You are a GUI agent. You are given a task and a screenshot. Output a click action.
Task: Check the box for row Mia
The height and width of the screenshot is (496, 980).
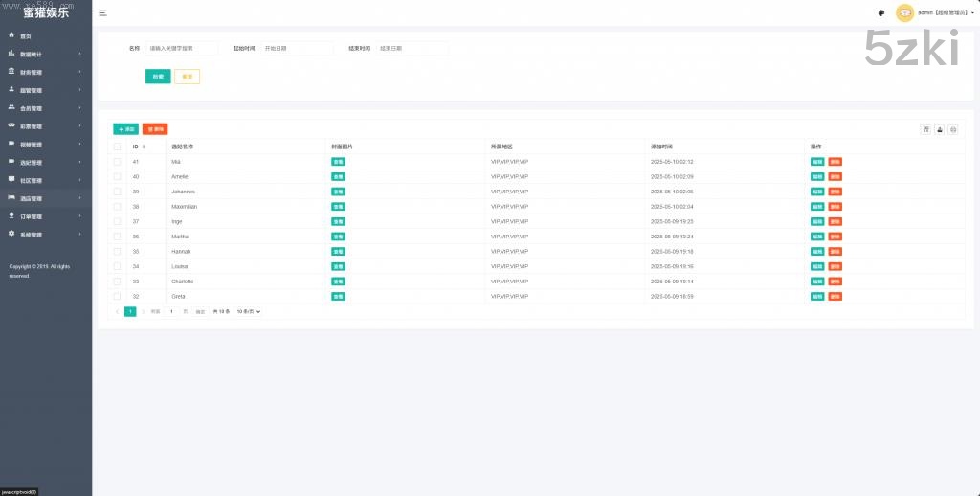point(118,162)
